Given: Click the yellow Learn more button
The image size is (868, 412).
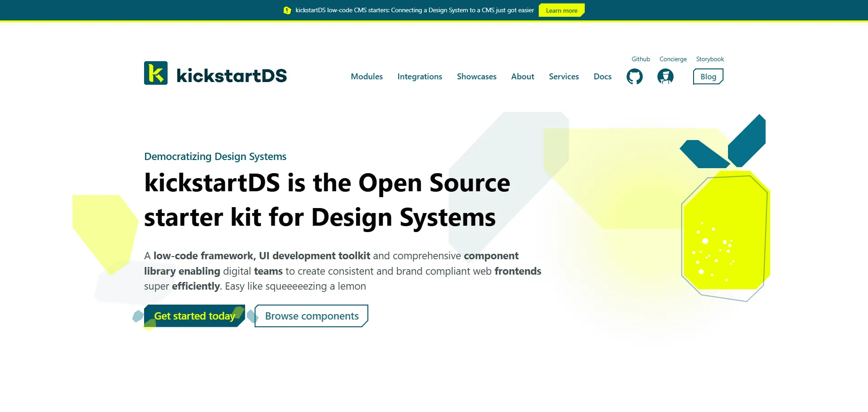Looking at the screenshot, I should (x=561, y=10).
